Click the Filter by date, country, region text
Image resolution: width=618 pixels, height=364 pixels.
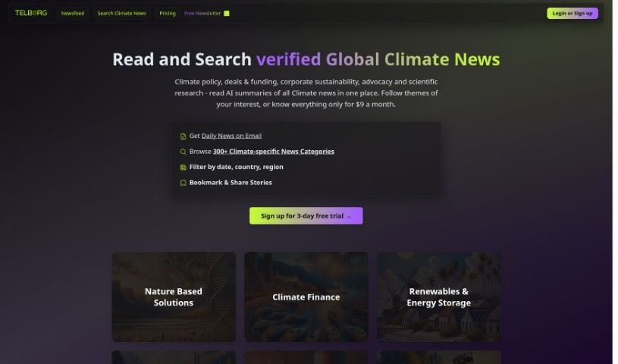236,167
